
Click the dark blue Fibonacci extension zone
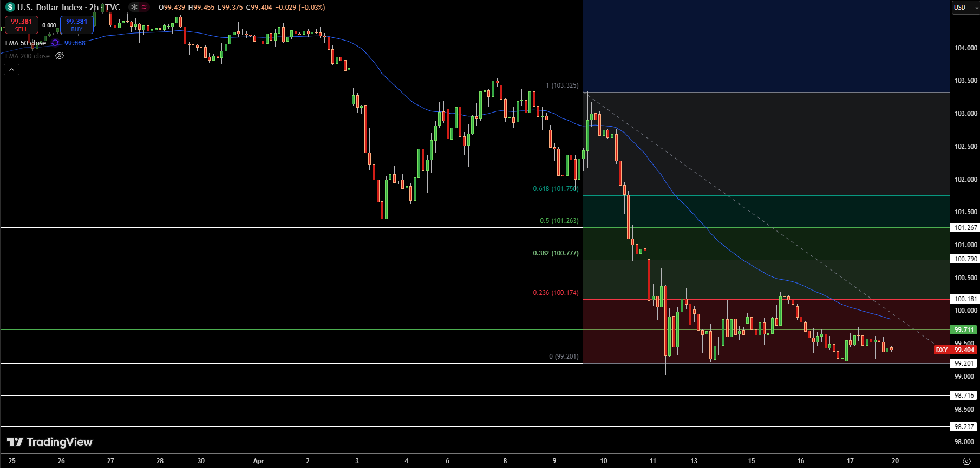766,46
